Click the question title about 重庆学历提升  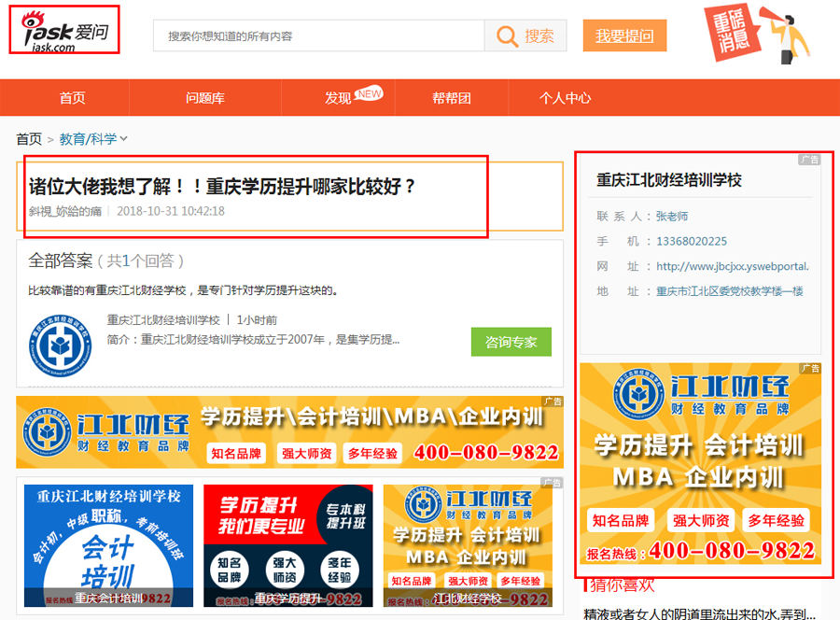222,187
